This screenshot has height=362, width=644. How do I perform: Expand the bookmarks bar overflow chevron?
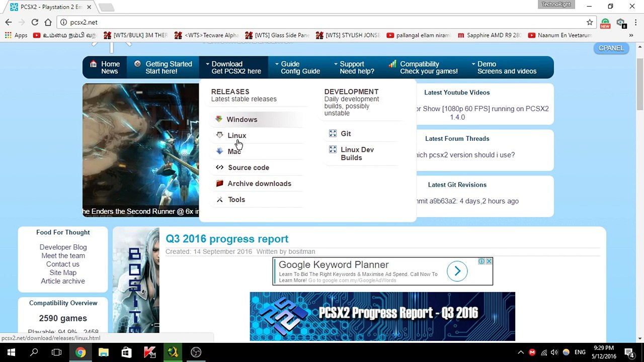[x=631, y=35]
